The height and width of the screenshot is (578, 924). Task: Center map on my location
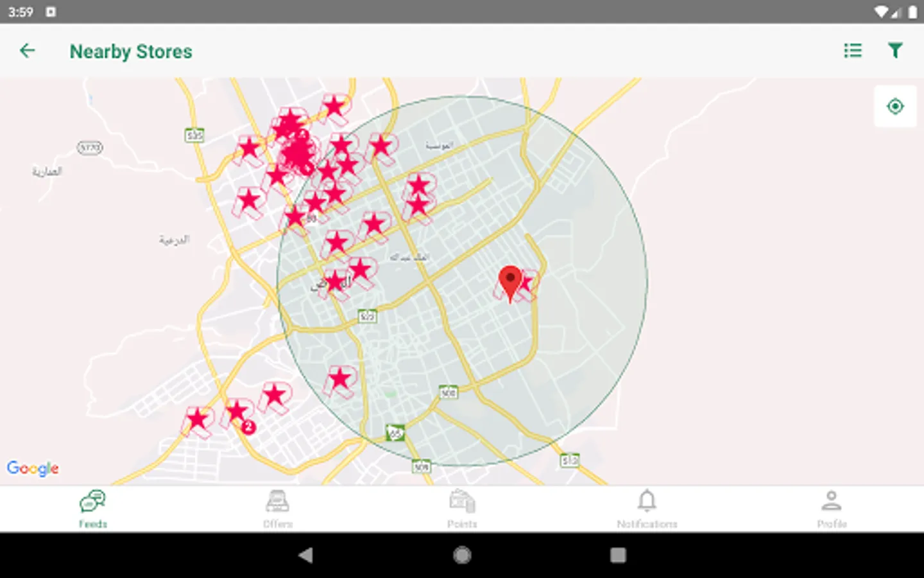click(895, 106)
